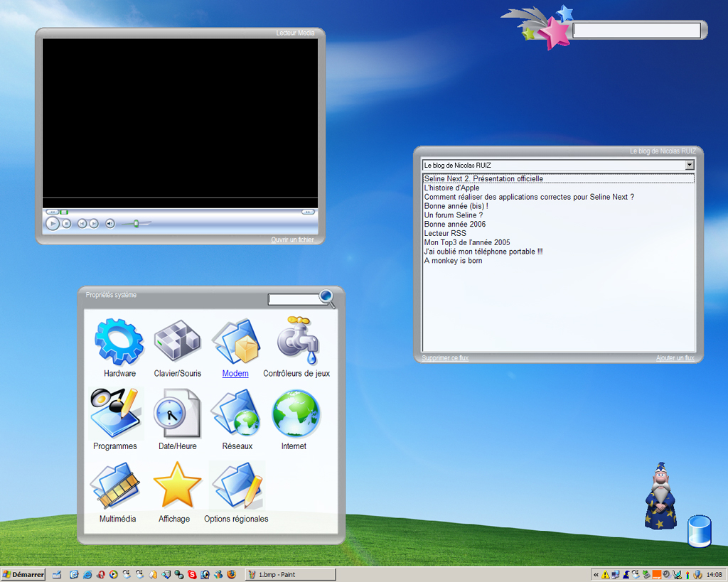The height and width of the screenshot is (582, 728).
Task: Click the media player volume slider
Action: click(x=136, y=224)
